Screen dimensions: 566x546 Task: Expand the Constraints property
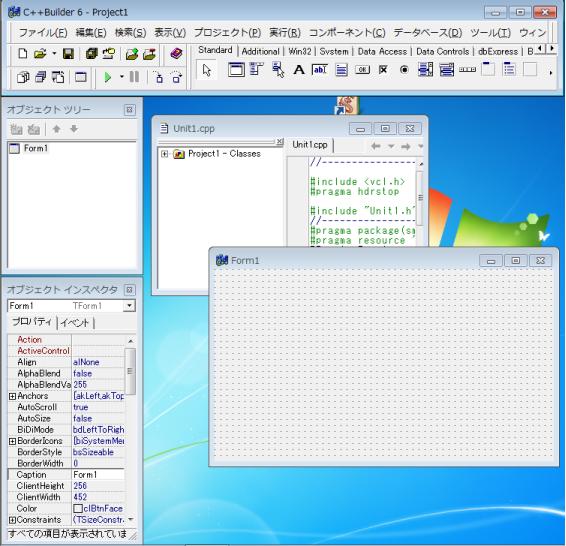[12, 520]
